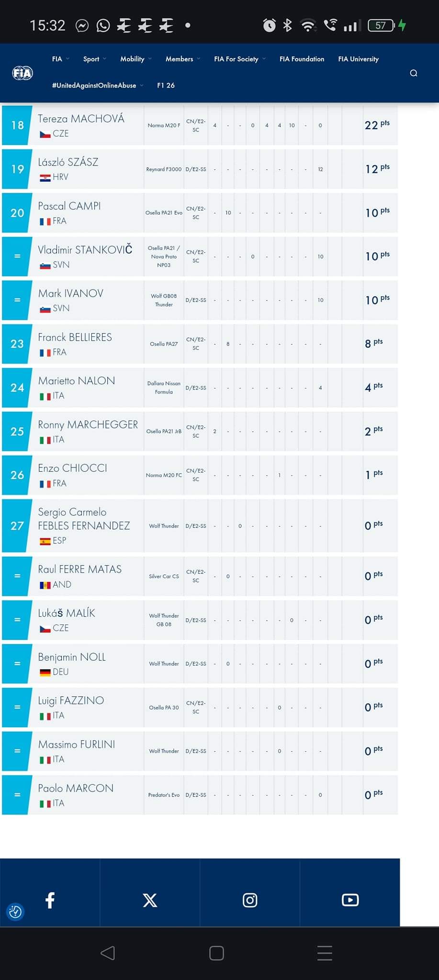Expand the #UnitedAgainstOnlineAbuse menu
The height and width of the screenshot is (980, 439).
[x=97, y=85]
